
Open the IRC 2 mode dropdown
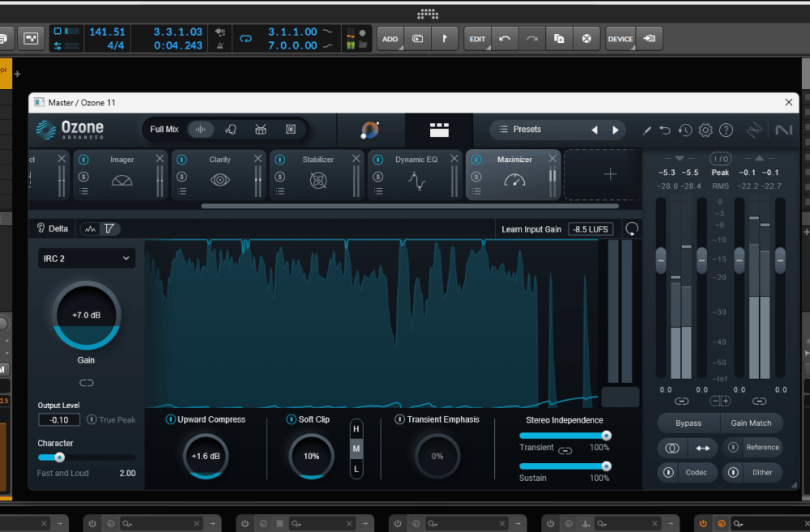point(87,258)
